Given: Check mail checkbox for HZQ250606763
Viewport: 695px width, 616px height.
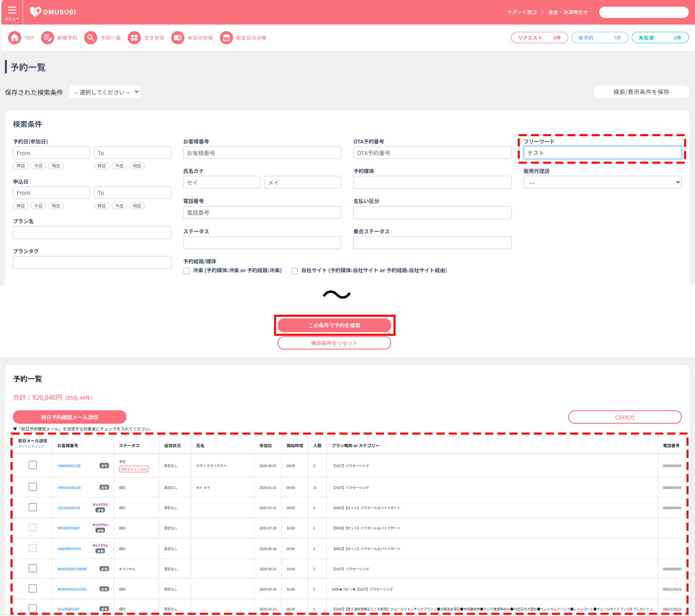Looking at the screenshot, I should (33, 548).
